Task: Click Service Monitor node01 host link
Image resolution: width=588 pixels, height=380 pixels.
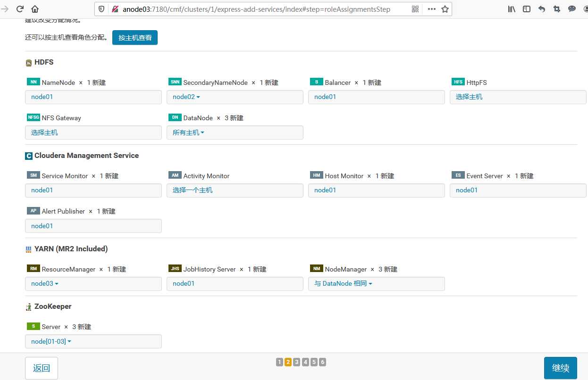Action: coord(42,190)
